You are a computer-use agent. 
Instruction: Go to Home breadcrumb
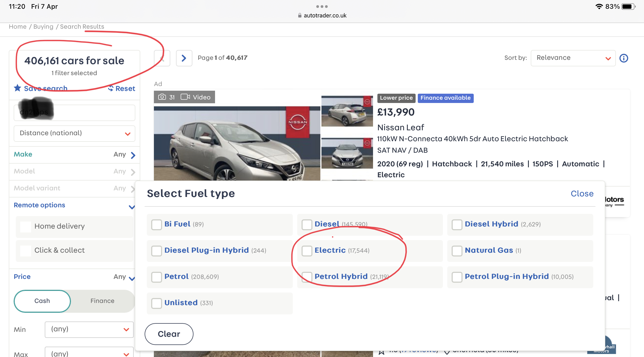coord(18,26)
